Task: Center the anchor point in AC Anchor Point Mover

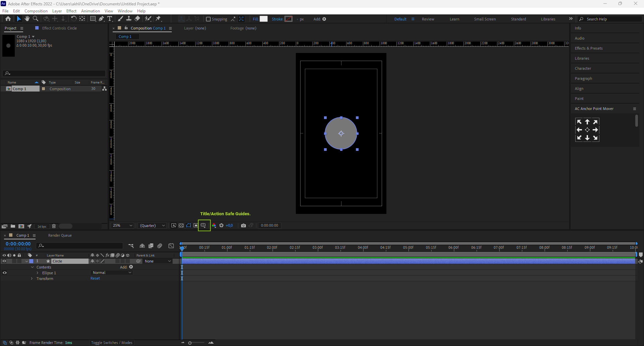Action: tap(587, 130)
